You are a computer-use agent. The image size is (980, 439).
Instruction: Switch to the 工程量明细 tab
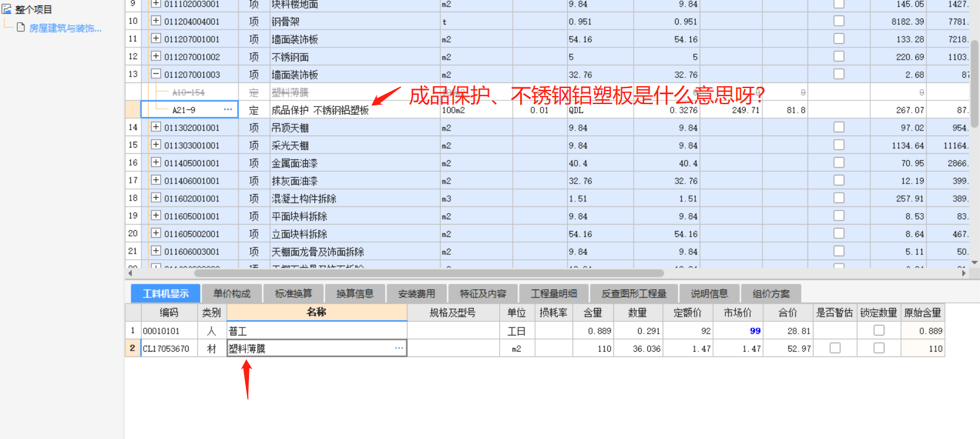click(554, 294)
